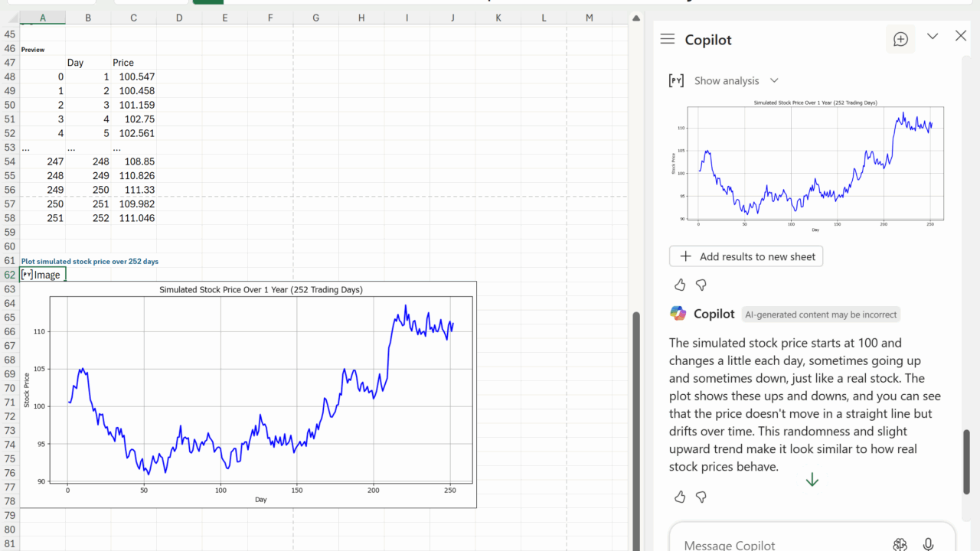Click the AI-generated content may be incorrect label

821,314
